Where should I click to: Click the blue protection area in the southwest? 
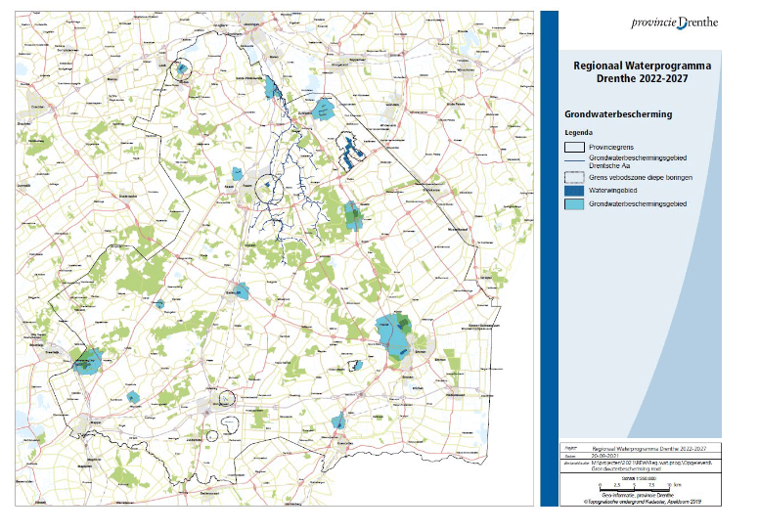87,361
